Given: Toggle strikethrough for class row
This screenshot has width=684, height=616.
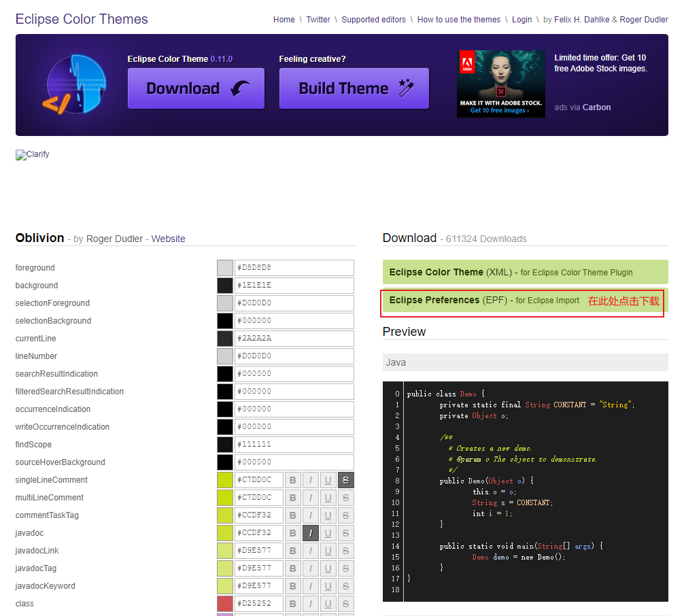Looking at the screenshot, I should pos(345,604).
